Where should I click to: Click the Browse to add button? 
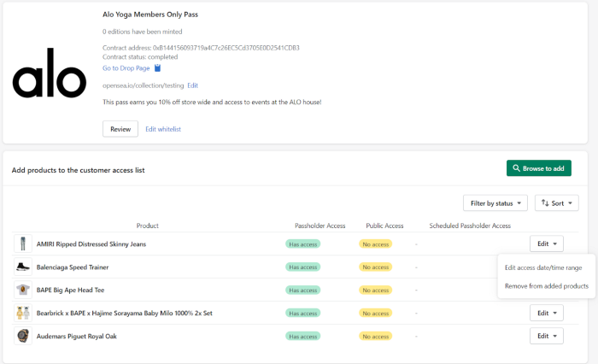(539, 168)
